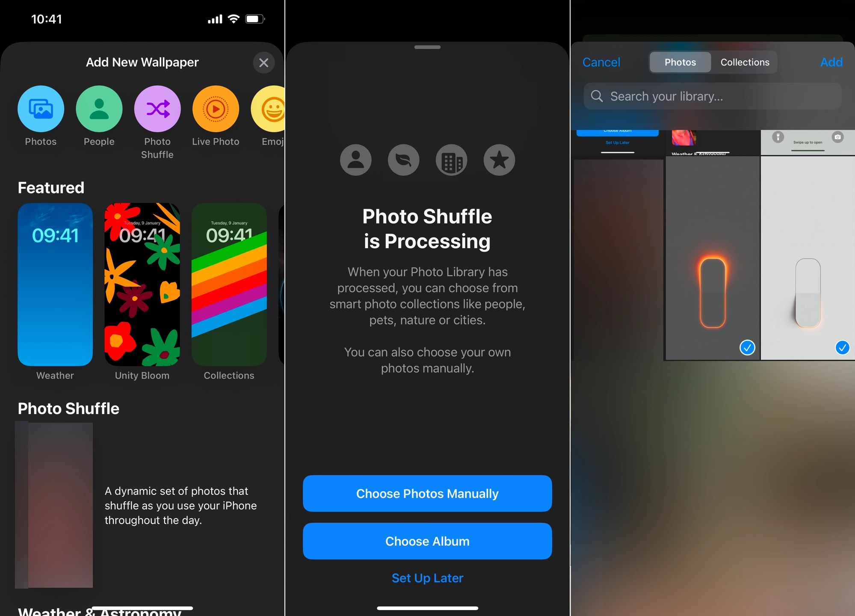Expand the Weather wallpaper preview thumbnail
855x616 pixels.
point(55,284)
